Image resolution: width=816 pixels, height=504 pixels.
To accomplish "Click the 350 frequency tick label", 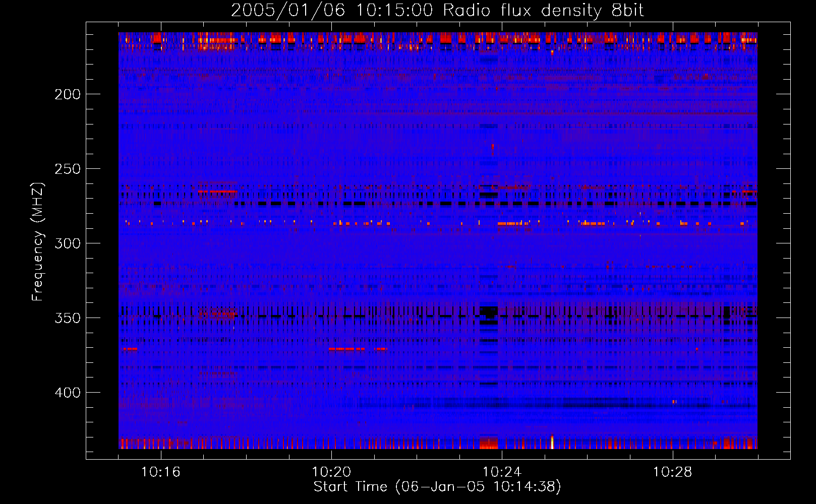I will [68, 318].
